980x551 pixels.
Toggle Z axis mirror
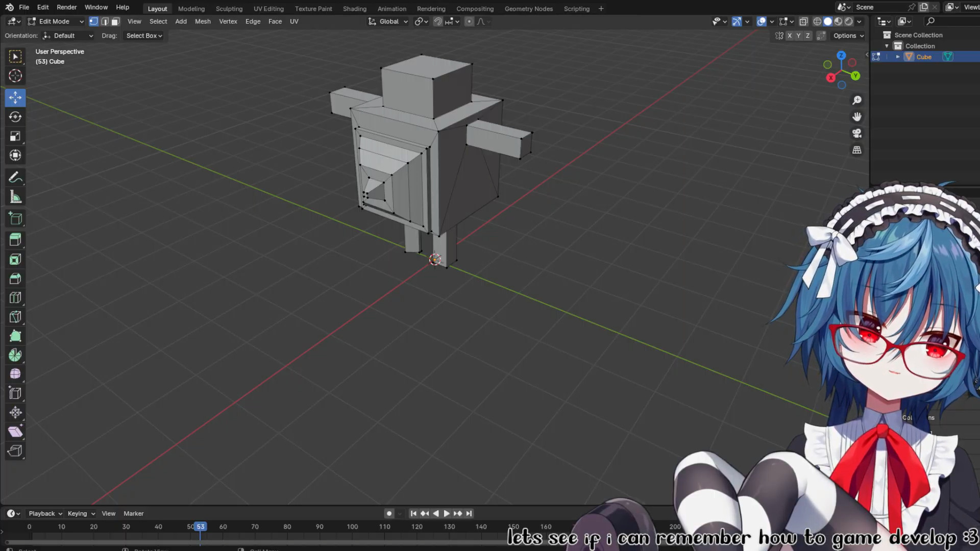(808, 36)
